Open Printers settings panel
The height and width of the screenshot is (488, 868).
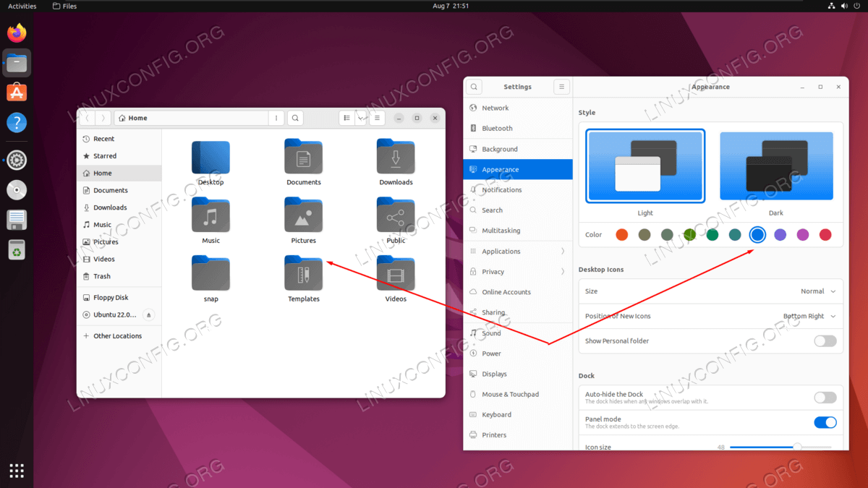pyautogui.click(x=518, y=435)
